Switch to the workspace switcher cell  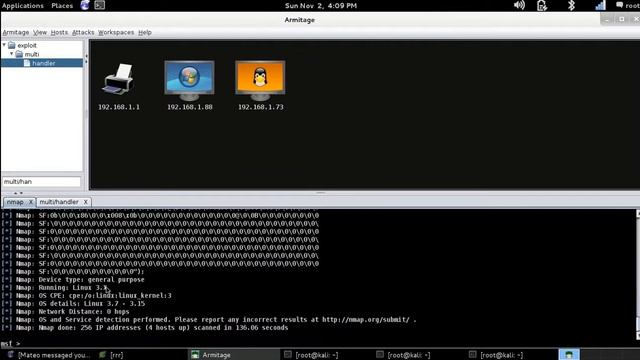(x=569, y=354)
